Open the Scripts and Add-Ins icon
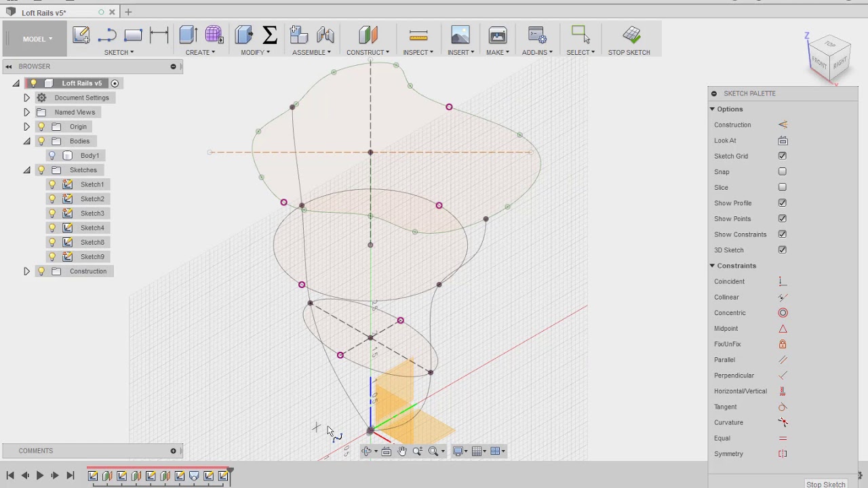 537,35
